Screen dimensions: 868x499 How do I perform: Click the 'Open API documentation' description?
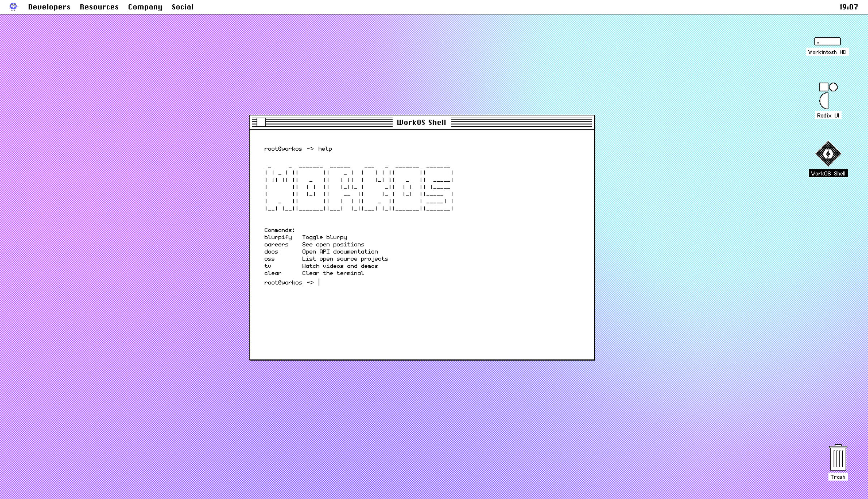[x=340, y=251]
